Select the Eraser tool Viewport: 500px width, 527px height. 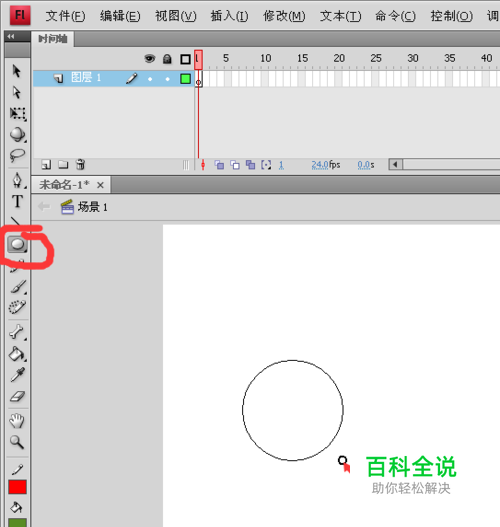coord(17,396)
